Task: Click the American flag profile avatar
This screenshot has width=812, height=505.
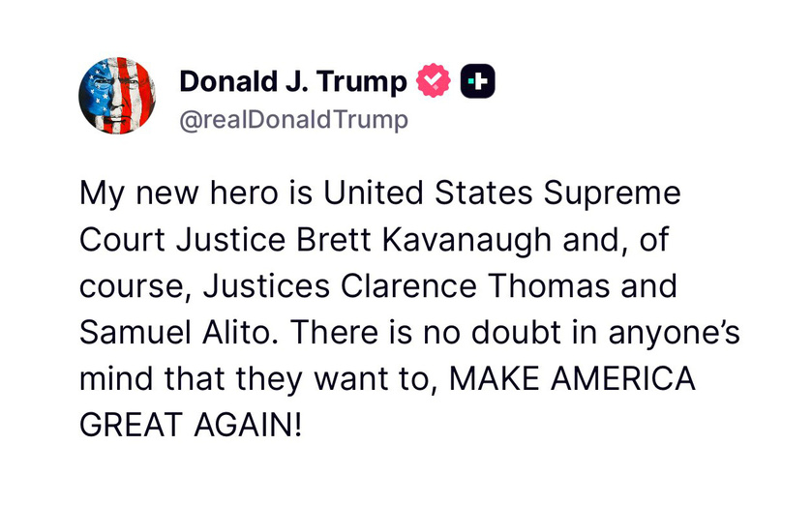Action: click(x=115, y=96)
